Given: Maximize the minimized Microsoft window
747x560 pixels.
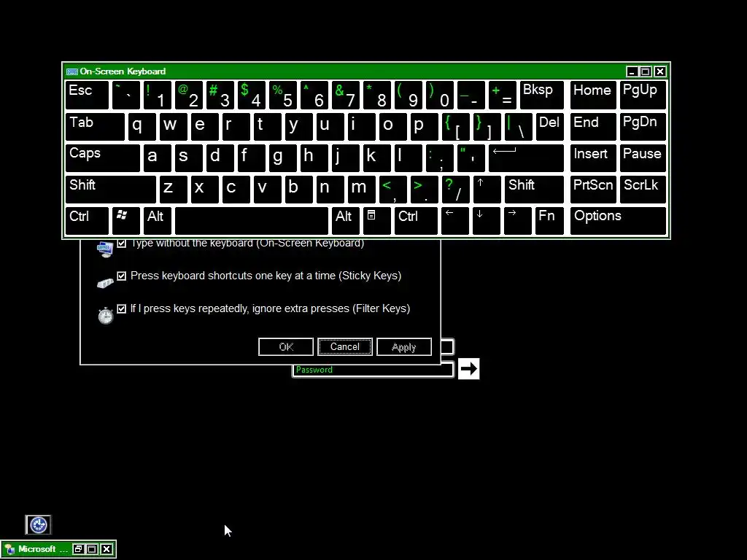Looking at the screenshot, I should (93, 549).
